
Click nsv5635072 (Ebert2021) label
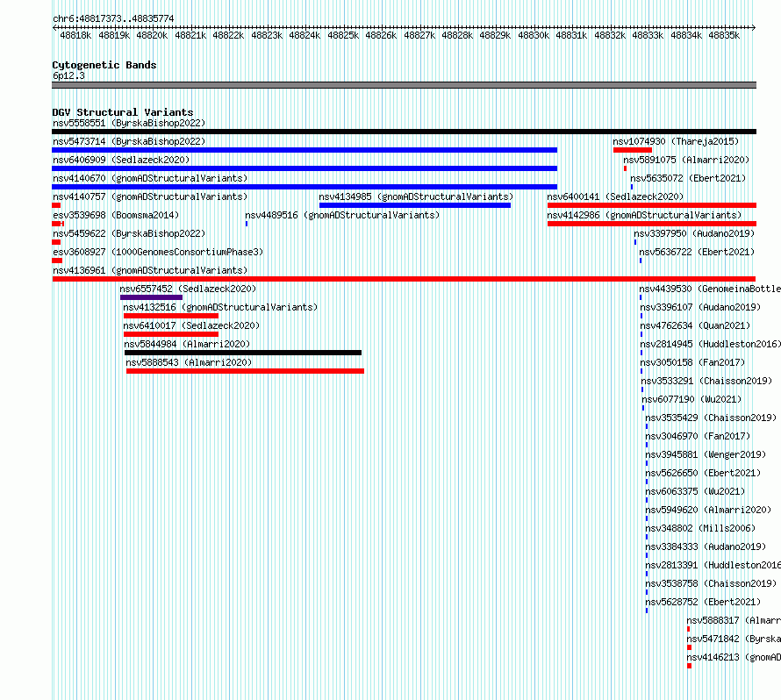pyautogui.click(x=688, y=178)
